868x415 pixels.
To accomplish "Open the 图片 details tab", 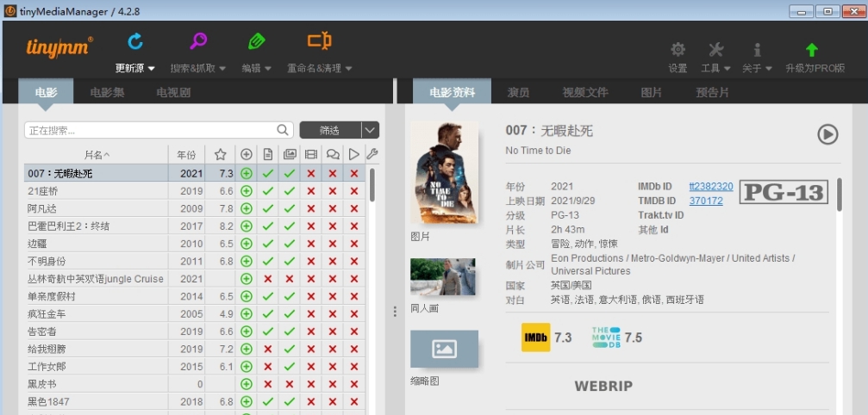I will (x=651, y=92).
